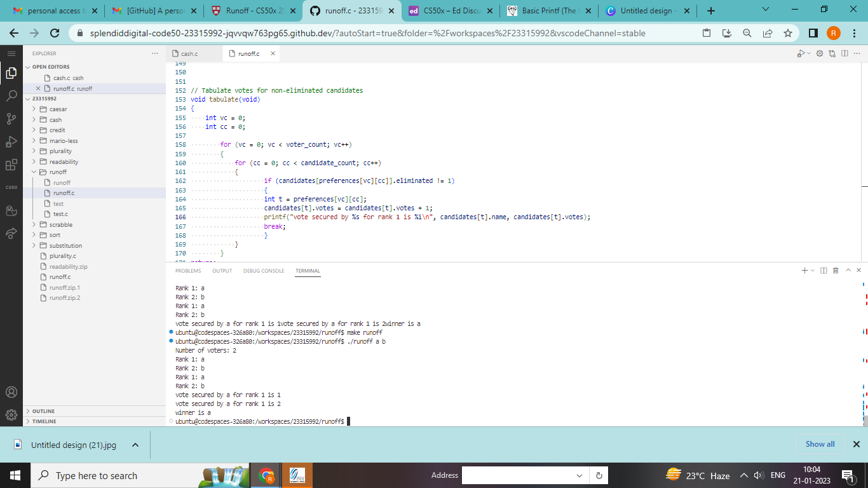Open the terminal launch profile dropdown
The height and width of the screenshot is (488, 868).
pyautogui.click(x=812, y=271)
